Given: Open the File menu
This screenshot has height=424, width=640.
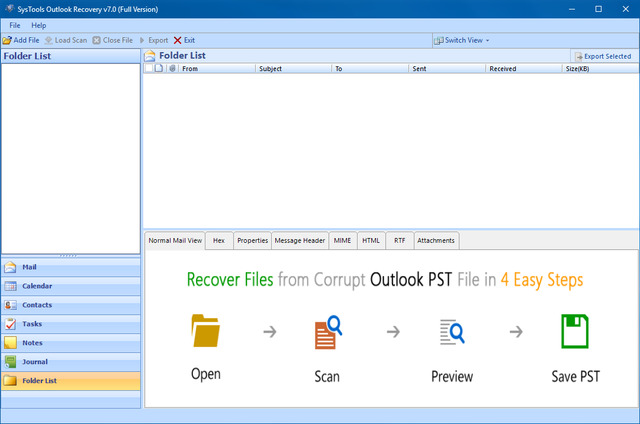Looking at the screenshot, I should (14, 25).
